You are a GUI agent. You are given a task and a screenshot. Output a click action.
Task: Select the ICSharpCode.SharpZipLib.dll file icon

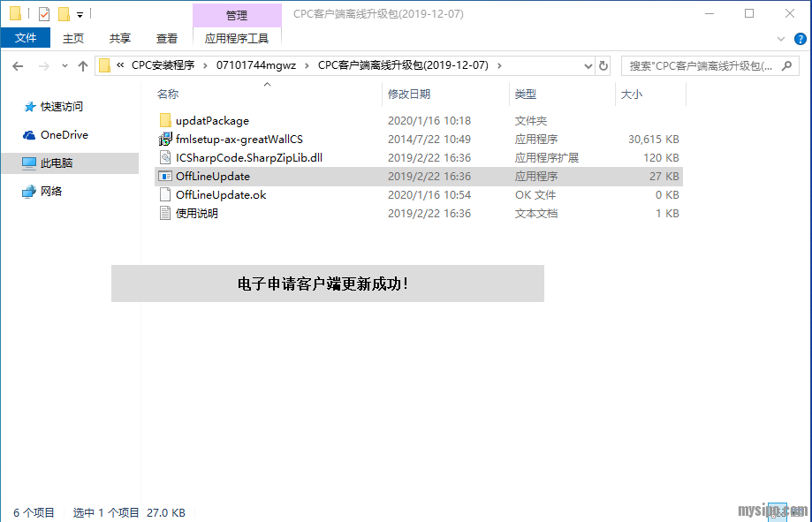[x=164, y=158]
